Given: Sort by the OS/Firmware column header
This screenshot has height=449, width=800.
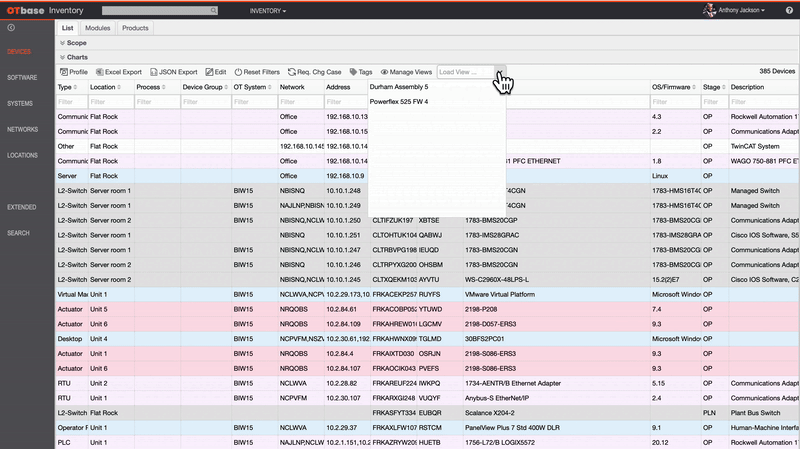Looking at the screenshot, I should point(674,87).
